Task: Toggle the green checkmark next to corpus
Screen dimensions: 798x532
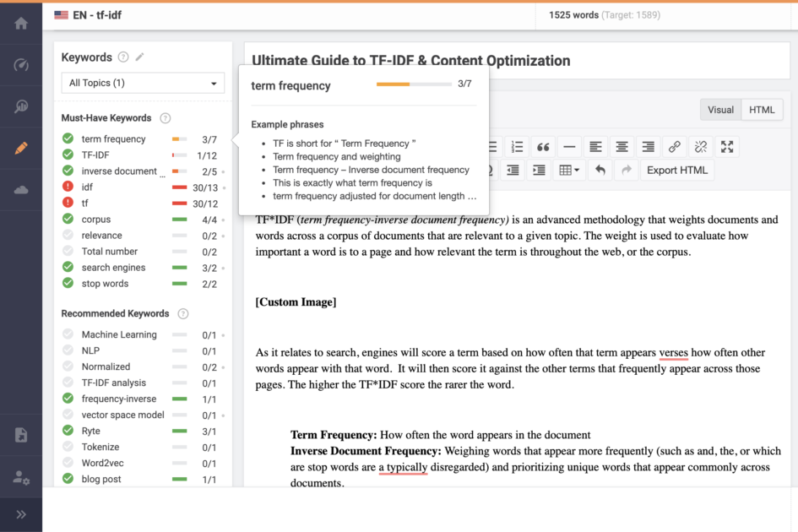Action: [68, 219]
